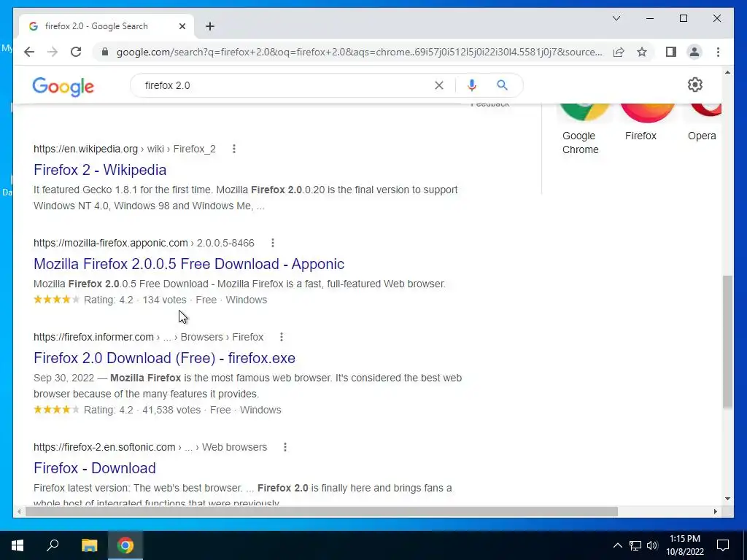This screenshot has width=747, height=560.
Task: Click en.wikipedia.org breadcrumb URL
Action: coord(124,149)
